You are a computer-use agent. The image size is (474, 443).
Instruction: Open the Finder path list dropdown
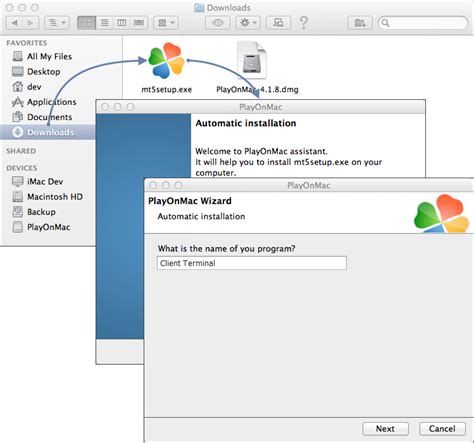click(x=57, y=23)
